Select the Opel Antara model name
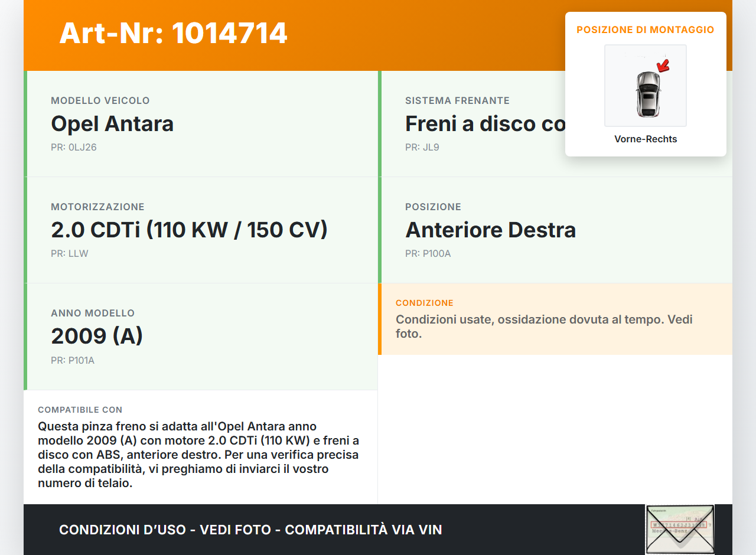The height and width of the screenshot is (555, 756). click(112, 124)
